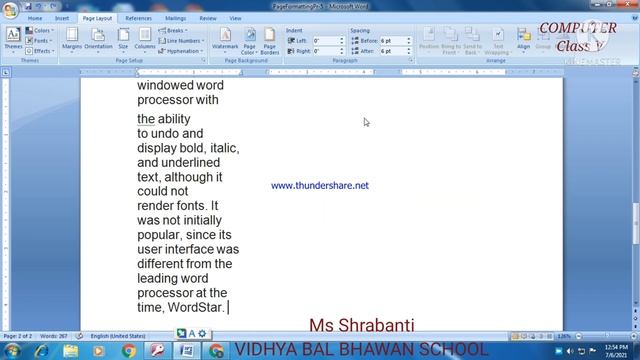Click the Bring to Front button

coord(450,41)
